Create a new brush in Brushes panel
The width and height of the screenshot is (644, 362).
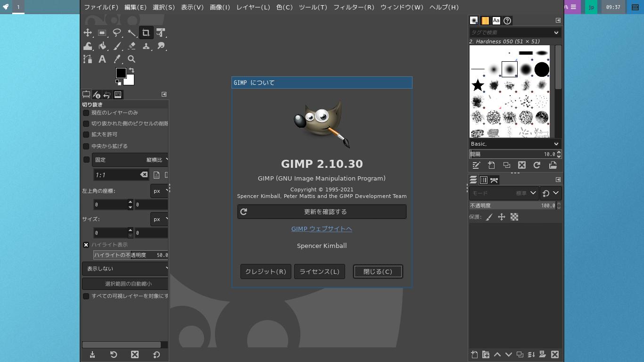coord(491,165)
